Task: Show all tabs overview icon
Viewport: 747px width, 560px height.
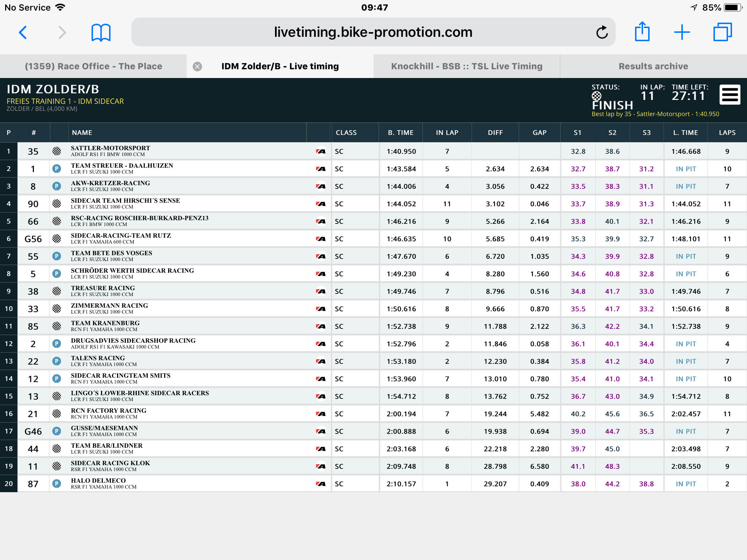Action: [x=722, y=32]
